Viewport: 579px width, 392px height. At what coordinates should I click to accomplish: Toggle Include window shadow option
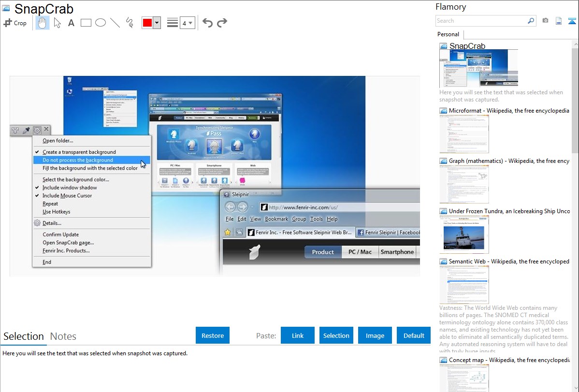(91, 188)
